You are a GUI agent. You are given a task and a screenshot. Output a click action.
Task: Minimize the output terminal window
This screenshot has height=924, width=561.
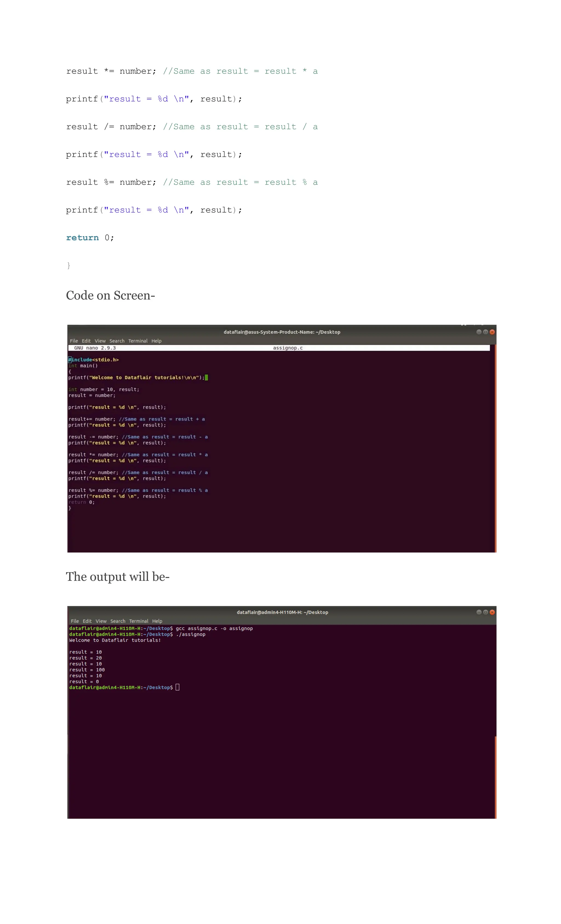coord(479,612)
